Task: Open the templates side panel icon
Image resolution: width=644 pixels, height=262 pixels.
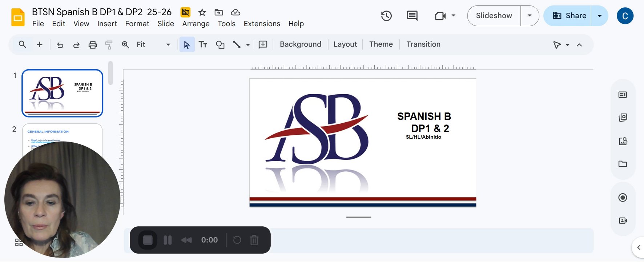Action: [x=623, y=118]
